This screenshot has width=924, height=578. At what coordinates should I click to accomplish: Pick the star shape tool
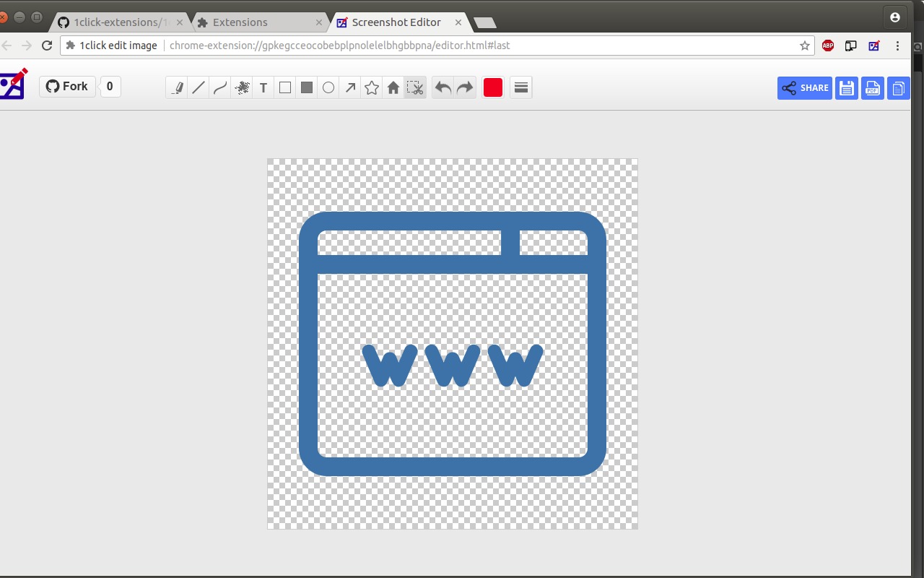[x=372, y=88]
